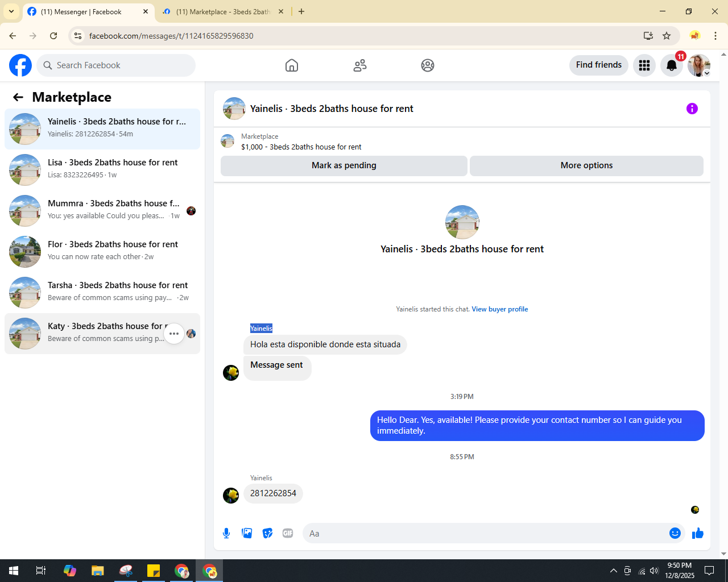Close the Marketplace browser tab
728x582 pixels.
click(281, 11)
